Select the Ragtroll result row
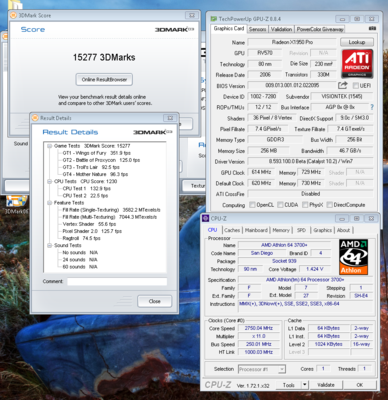 [x=81, y=238]
